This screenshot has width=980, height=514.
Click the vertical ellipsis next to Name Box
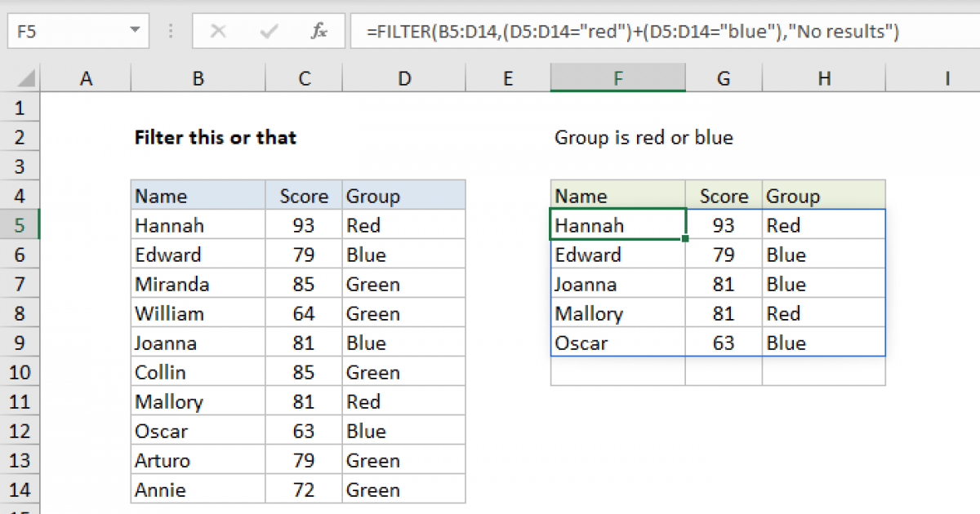click(x=170, y=31)
